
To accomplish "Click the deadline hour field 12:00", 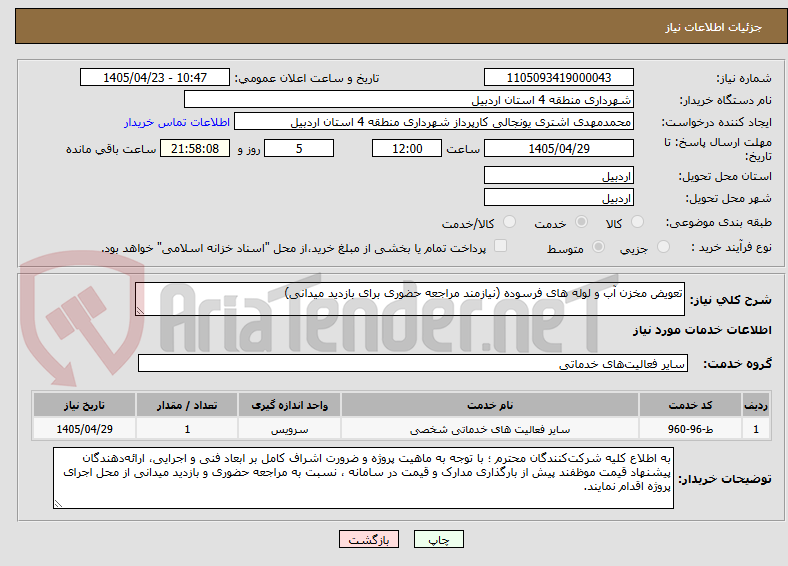I will [x=407, y=148].
